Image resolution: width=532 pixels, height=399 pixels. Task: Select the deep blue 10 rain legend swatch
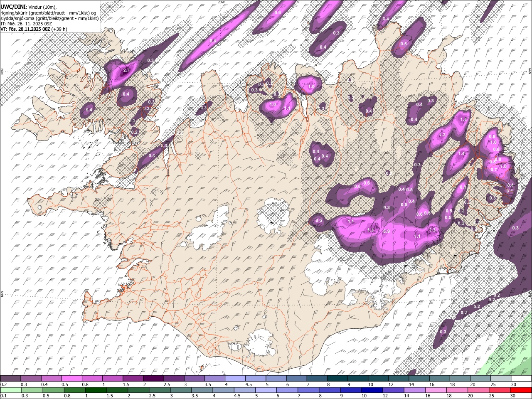pyautogui.click(x=372, y=390)
